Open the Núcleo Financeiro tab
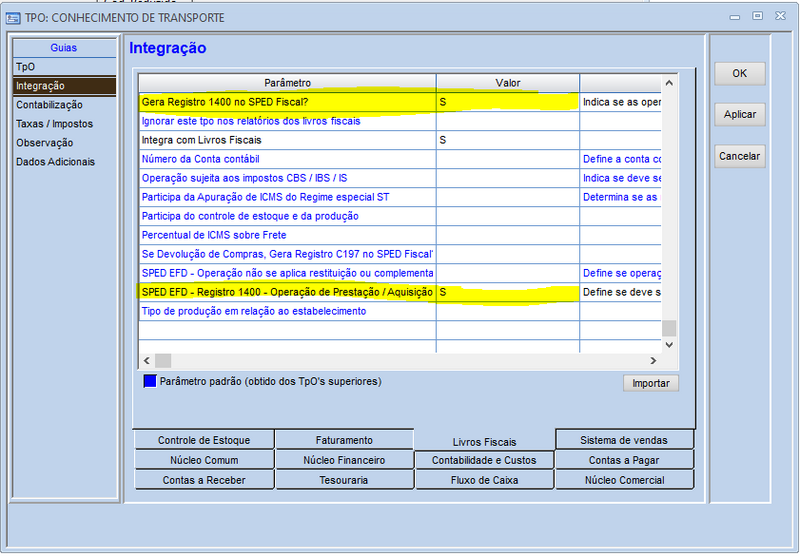This screenshot has height=556, width=800. 344,460
